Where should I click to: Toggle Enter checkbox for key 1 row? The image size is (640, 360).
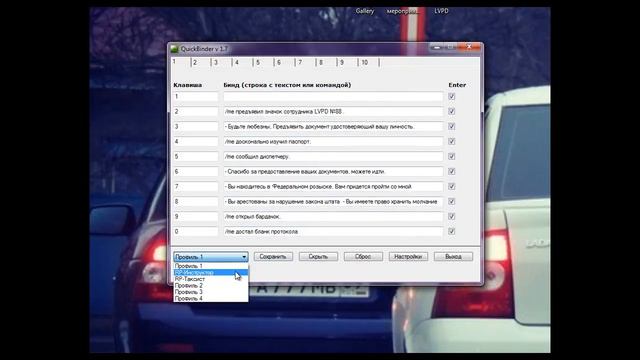(451, 97)
